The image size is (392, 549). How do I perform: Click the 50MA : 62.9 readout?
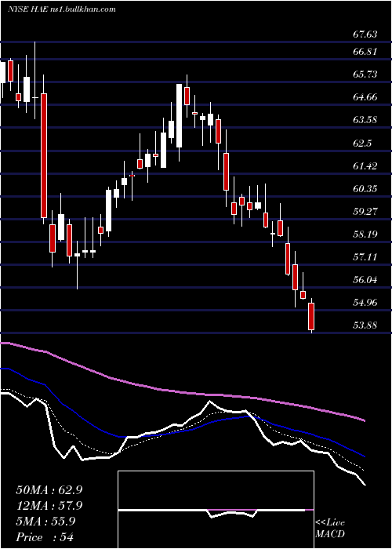coord(49,490)
